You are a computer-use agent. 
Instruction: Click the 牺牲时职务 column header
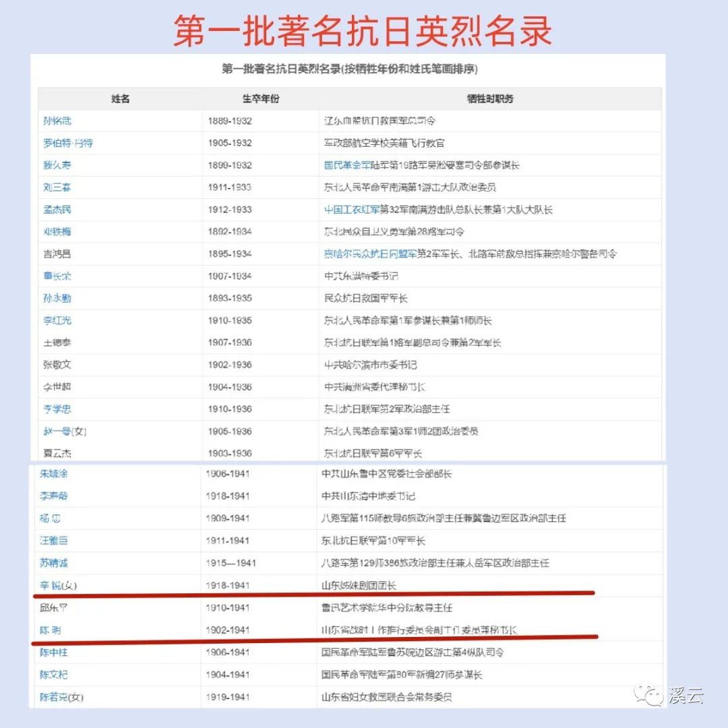(489, 99)
